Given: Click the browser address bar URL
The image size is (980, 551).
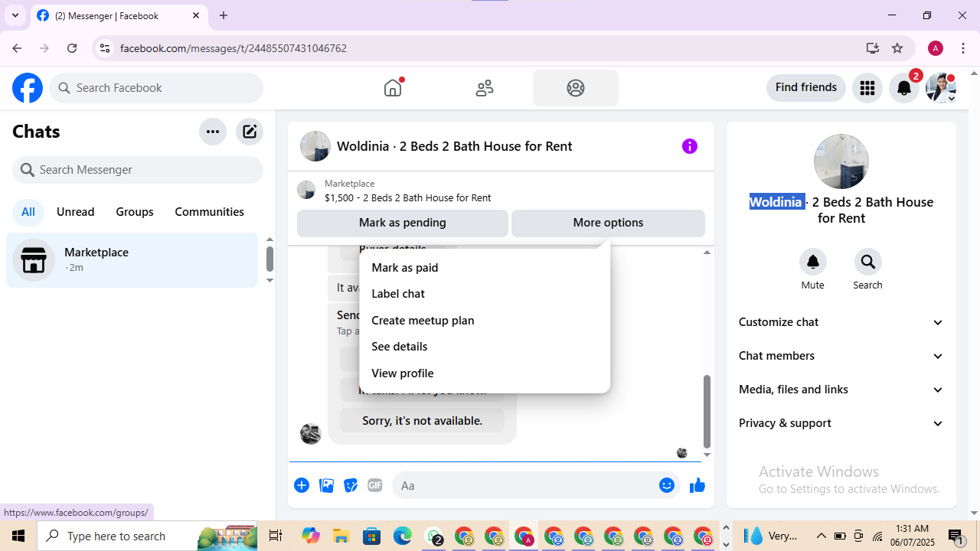Looking at the screenshot, I should pos(234,48).
